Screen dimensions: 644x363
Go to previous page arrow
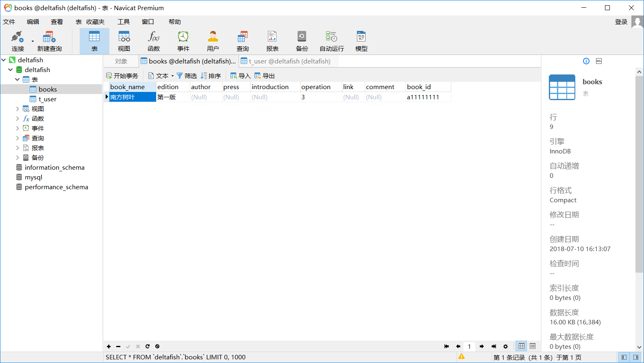coord(458,346)
